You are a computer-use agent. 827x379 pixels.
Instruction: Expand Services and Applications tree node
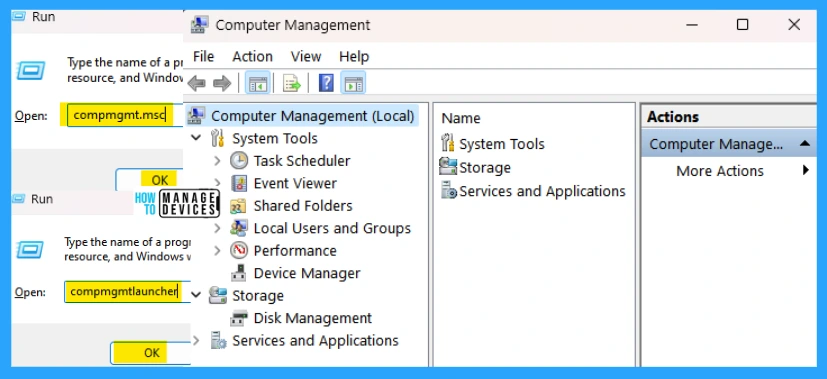point(196,341)
